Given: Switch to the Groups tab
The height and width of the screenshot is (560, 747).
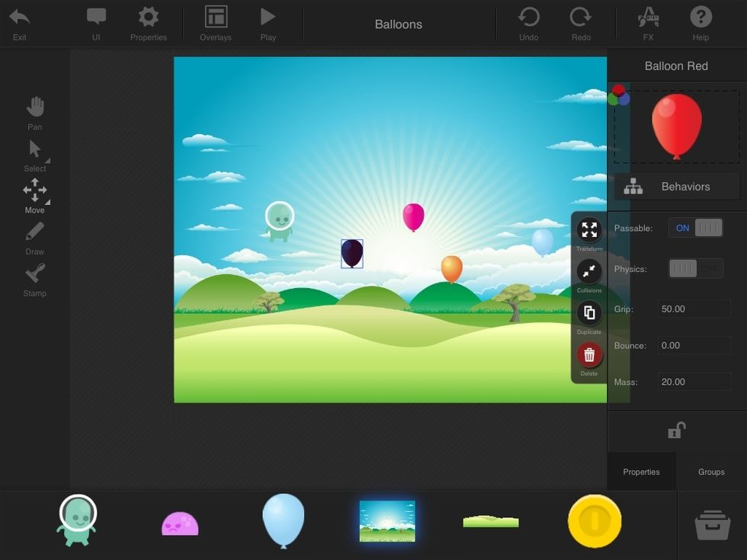Looking at the screenshot, I should click(710, 472).
